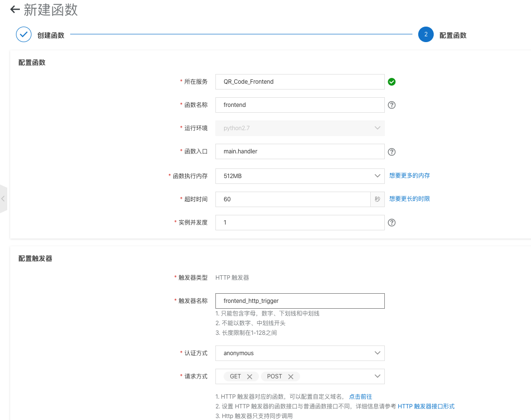Screen dimensions: 531x420
Task: Click the 触发器类型 field label
Action: coord(193,278)
